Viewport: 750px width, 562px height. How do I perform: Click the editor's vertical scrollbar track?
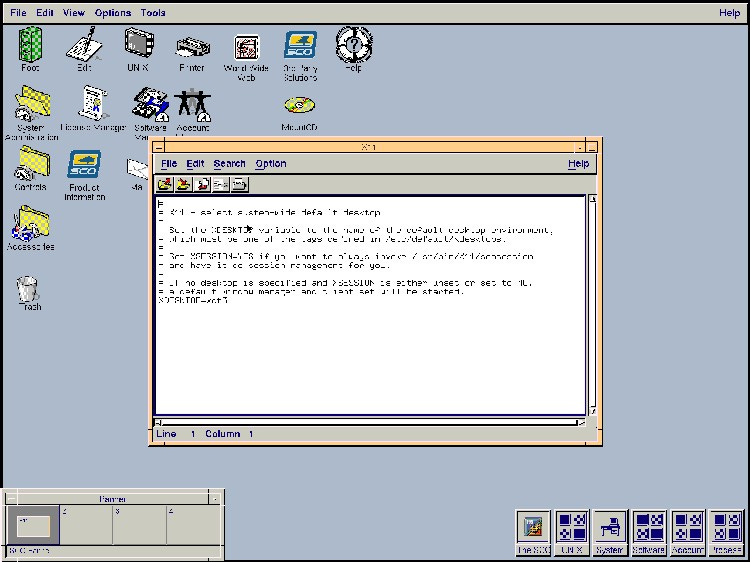[x=593, y=306]
